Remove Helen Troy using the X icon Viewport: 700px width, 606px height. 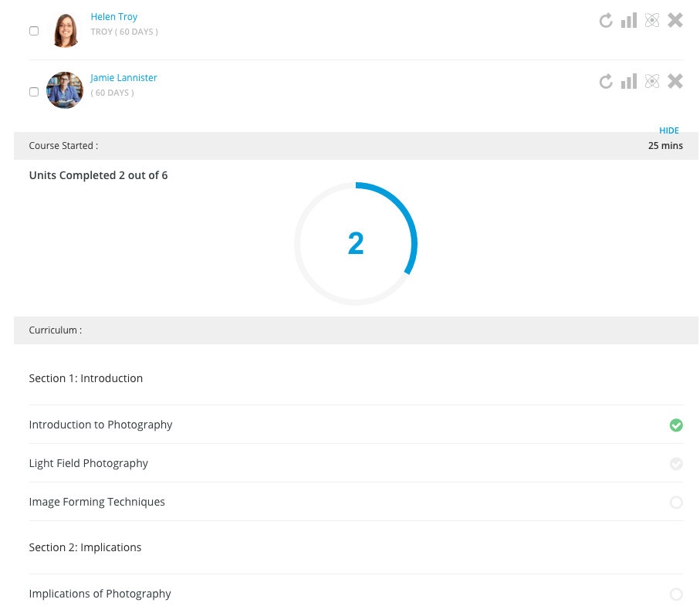(x=675, y=20)
